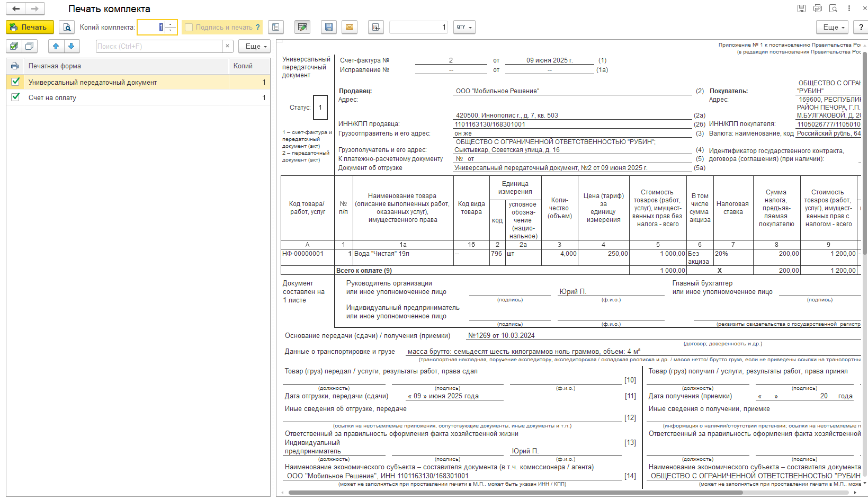This screenshot has height=500, width=868.
Task: Clear search with the x button
Action: (227, 46)
